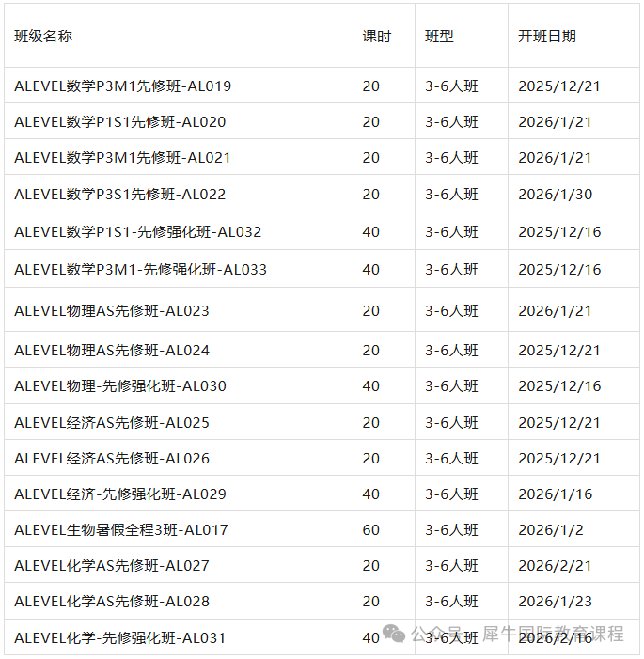Screen dimensions: 644x659
Task: Click the 2026/1/21 date in the AL023 row
Action: (555, 310)
